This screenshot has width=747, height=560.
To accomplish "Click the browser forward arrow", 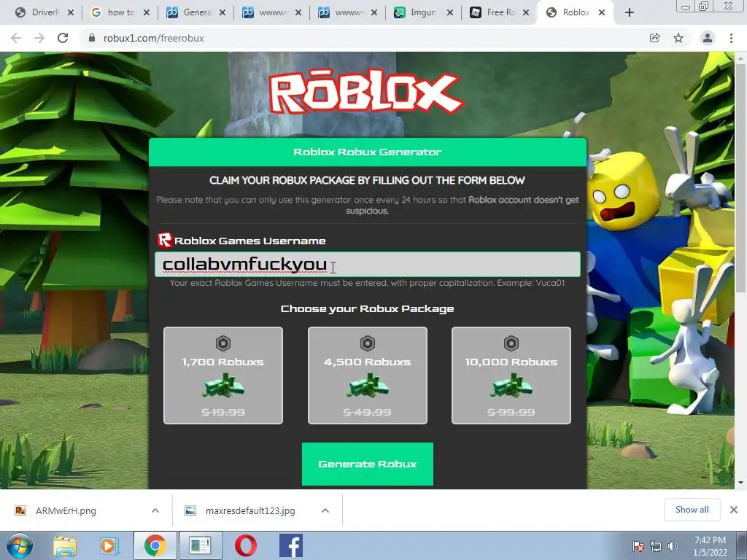I will pyautogui.click(x=39, y=38).
